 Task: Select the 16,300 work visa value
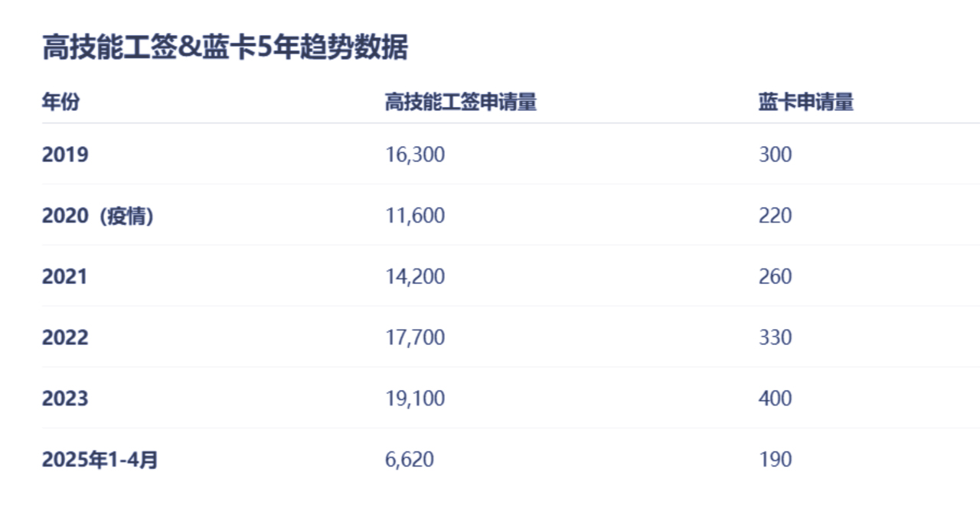coord(415,155)
